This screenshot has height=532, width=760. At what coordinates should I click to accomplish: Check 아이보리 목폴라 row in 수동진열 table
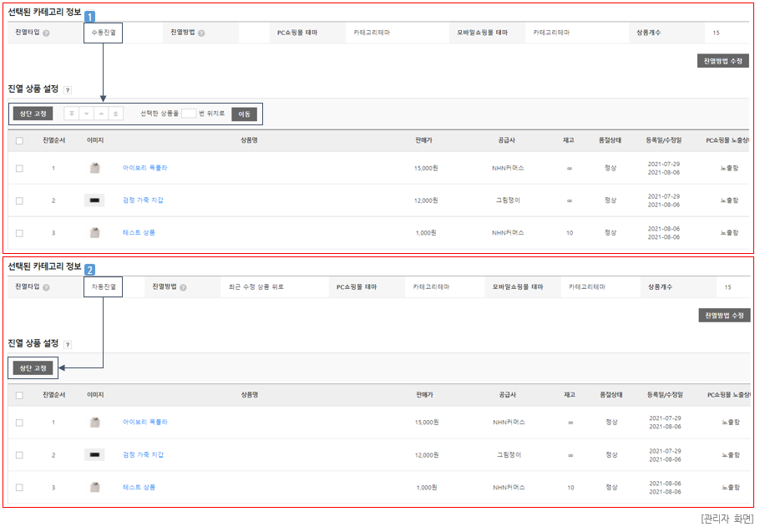pos(19,168)
